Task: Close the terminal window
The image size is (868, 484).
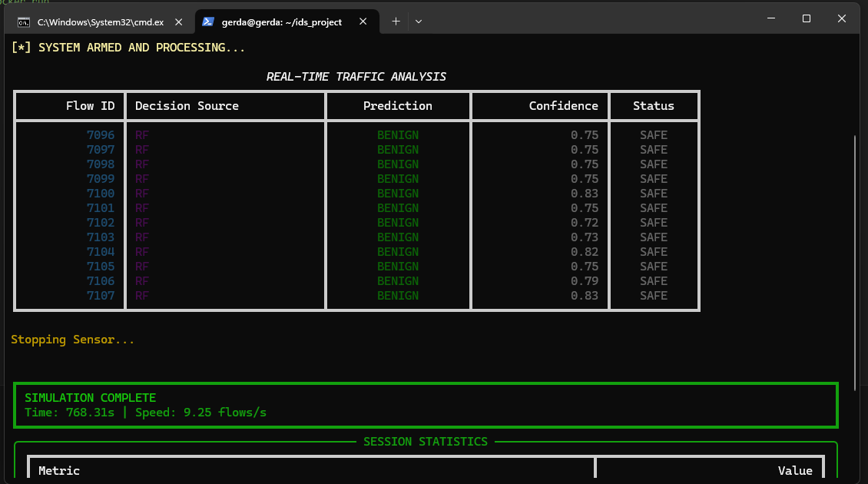Action: (842, 18)
